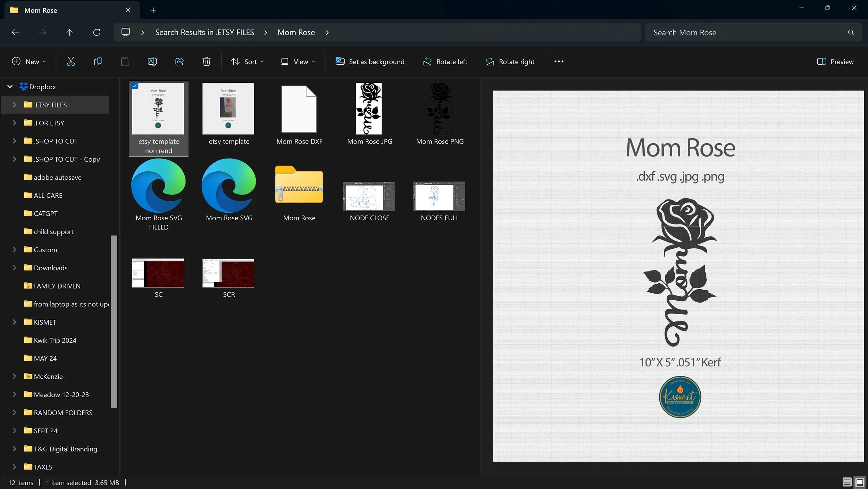The width and height of the screenshot is (868, 489).
Task: Add a new tab
Action: click(x=153, y=10)
